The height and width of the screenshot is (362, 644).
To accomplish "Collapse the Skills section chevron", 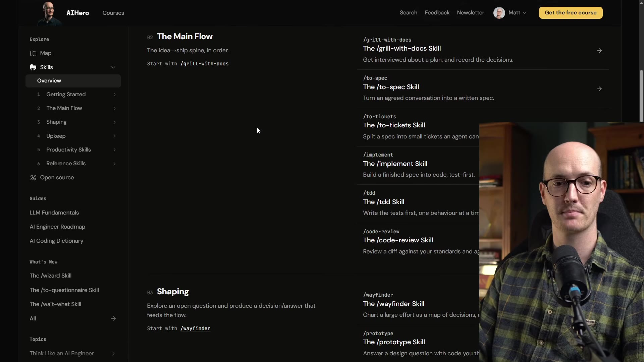I will [113, 67].
